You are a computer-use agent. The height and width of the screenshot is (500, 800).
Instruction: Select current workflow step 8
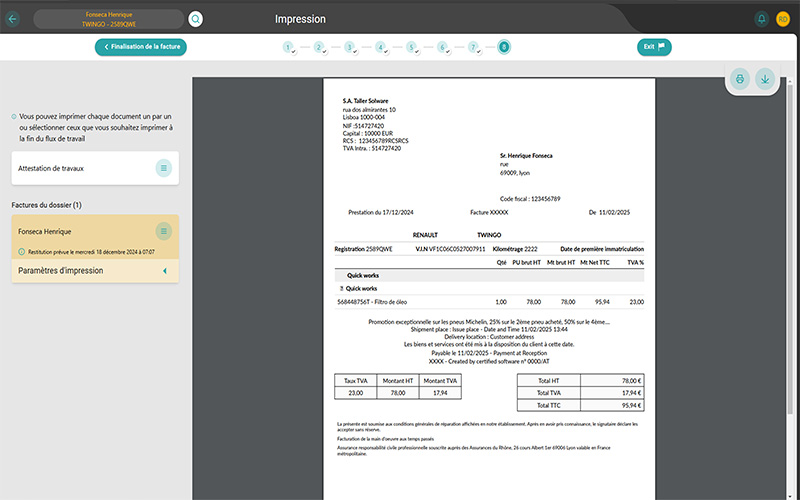click(x=503, y=46)
